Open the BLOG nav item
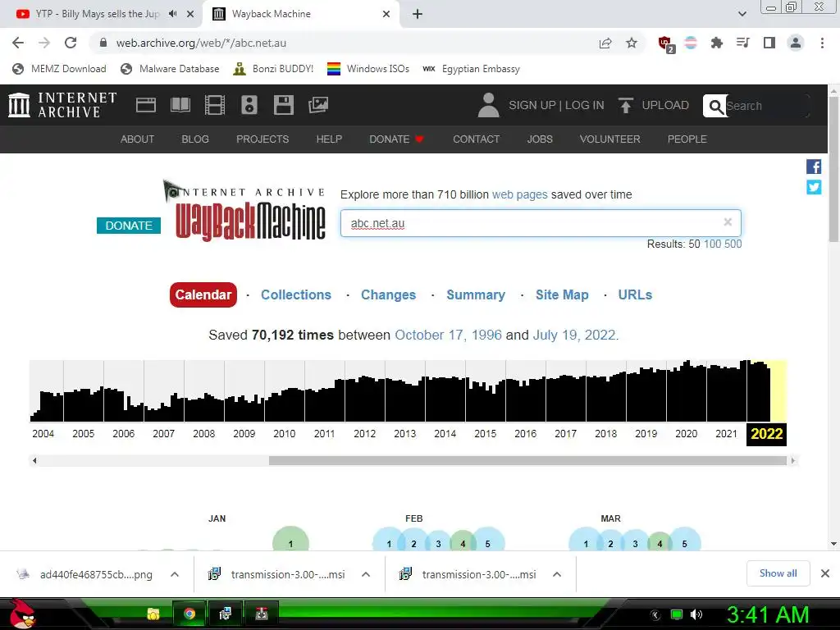Viewport: 840px width, 630px height. (x=195, y=139)
